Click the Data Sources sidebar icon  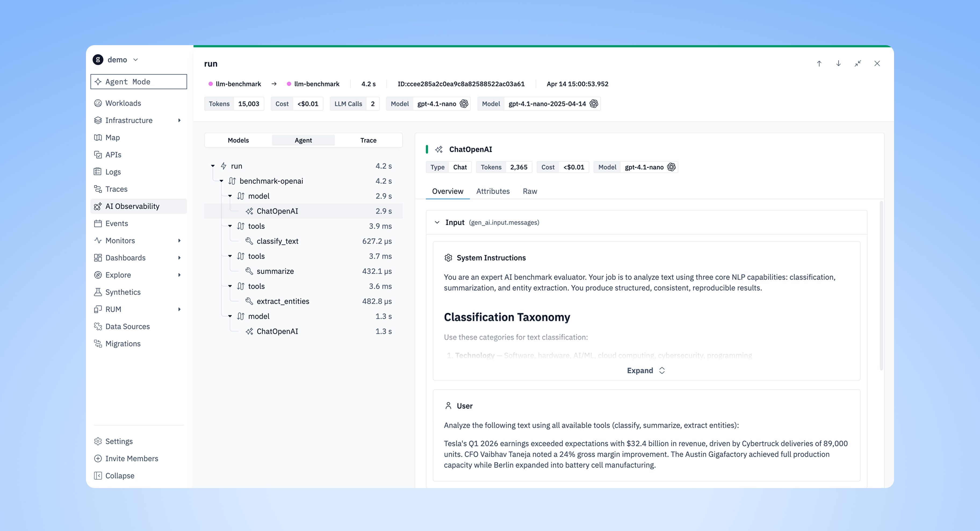tap(98, 326)
